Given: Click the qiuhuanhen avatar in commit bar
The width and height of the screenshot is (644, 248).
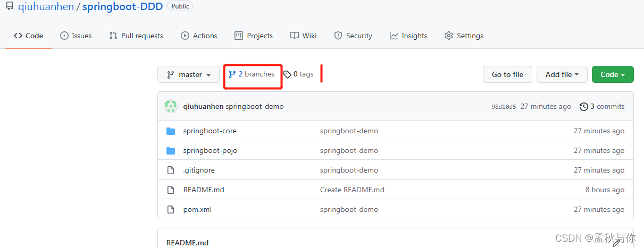Looking at the screenshot, I should click(170, 106).
